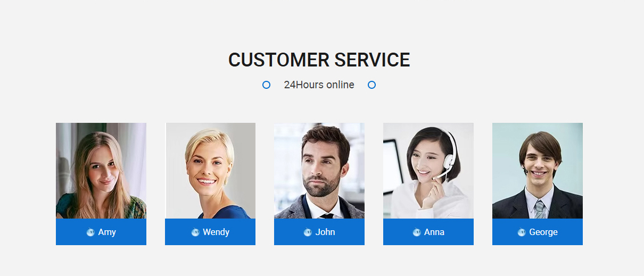Contact Amy via her name link
Image resolution: width=644 pixels, height=276 pixels.
point(107,232)
